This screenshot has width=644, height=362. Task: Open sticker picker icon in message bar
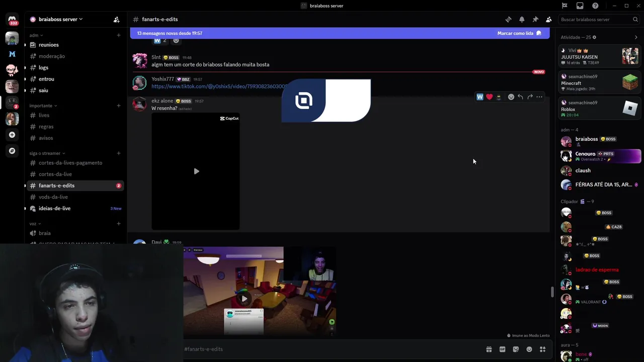pyautogui.click(x=516, y=349)
